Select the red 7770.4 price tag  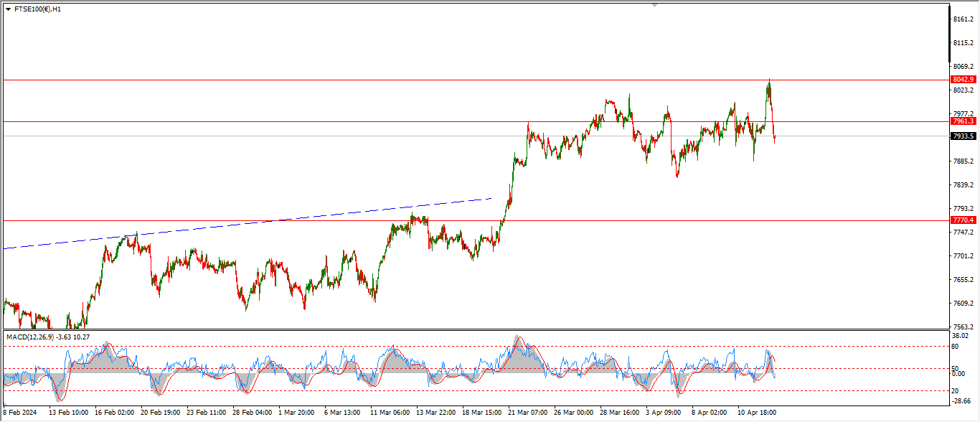point(963,220)
